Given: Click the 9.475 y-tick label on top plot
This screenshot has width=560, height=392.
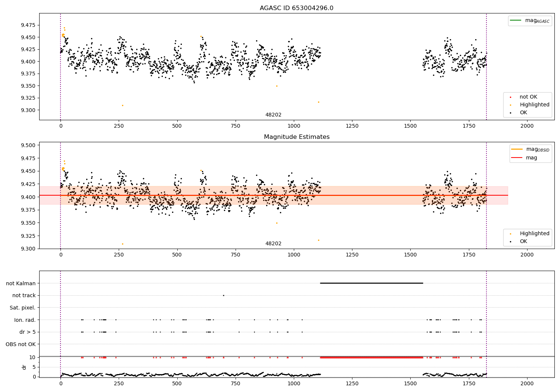Looking at the screenshot, I should click(28, 25).
